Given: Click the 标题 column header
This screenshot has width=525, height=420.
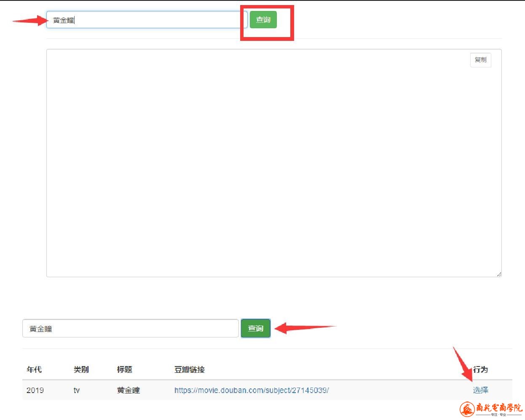Looking at the screenshot, I should [x=124, y=369].
